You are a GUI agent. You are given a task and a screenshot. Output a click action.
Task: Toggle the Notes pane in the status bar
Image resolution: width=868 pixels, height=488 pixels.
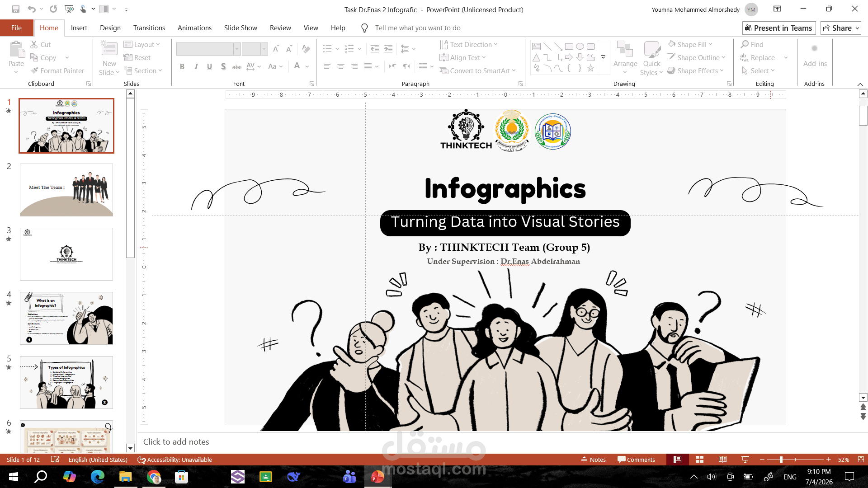click(593, 460)
